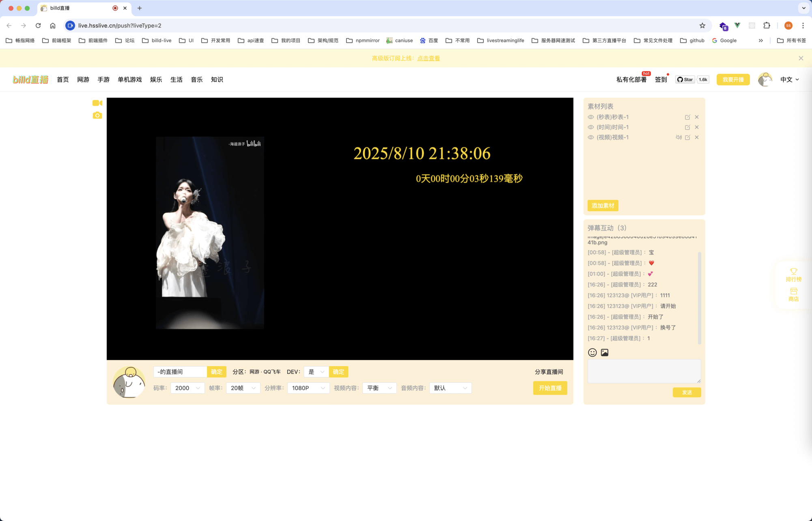812x521 pixels.
Task: Click the danmu chat list scrollbar
Action: click(x=699, y=298)
